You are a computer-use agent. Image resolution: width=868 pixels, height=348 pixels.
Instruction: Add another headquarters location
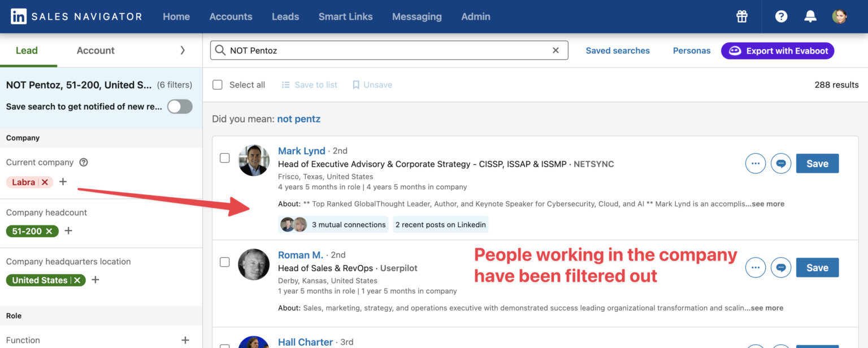point(96,280)
